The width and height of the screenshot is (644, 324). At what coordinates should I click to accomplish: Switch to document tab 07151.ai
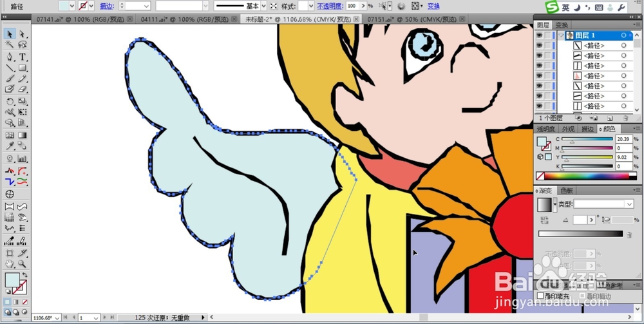pos(412,19)
